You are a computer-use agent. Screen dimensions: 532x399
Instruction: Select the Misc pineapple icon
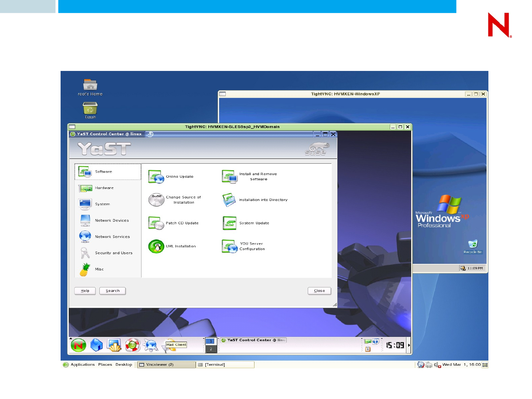click(85, 270)
